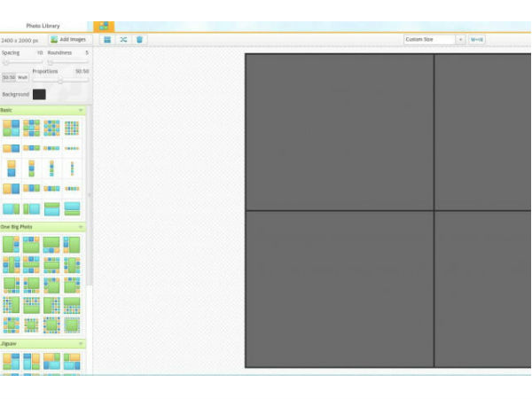
Task: Pick big photo left, three small right template
Action: (12, 245)
